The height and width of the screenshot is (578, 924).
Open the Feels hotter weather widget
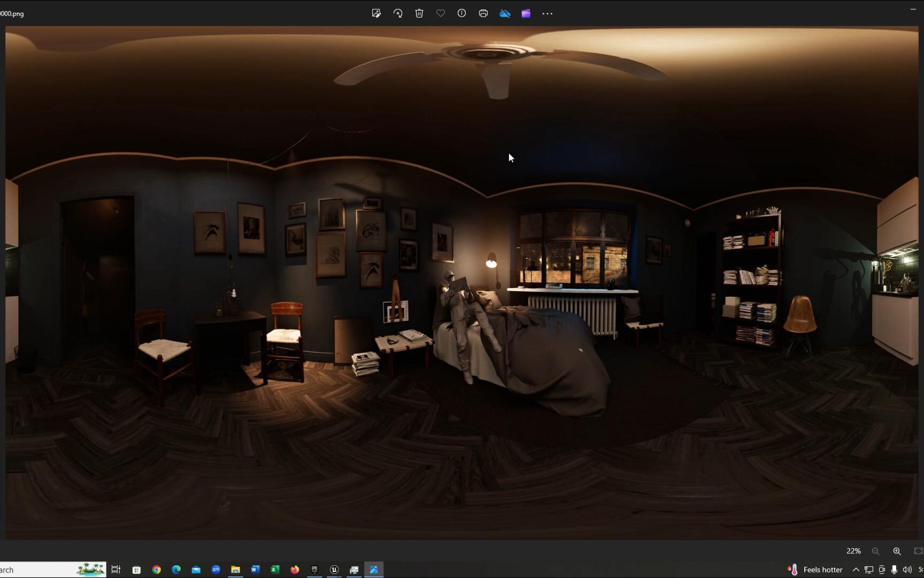tap(815, 569)
